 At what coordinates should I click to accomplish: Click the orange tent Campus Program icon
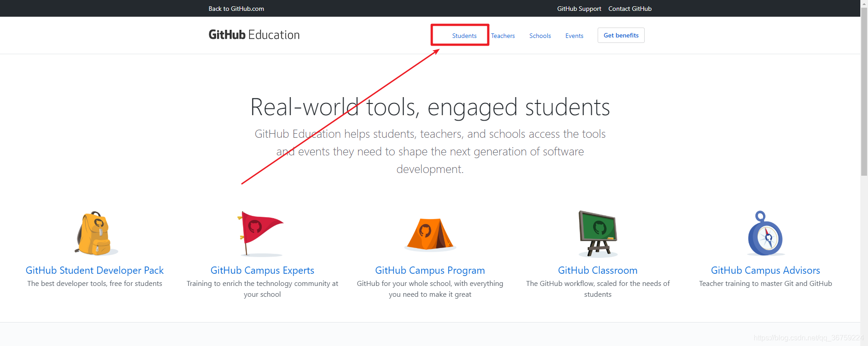tap(430, 234)
